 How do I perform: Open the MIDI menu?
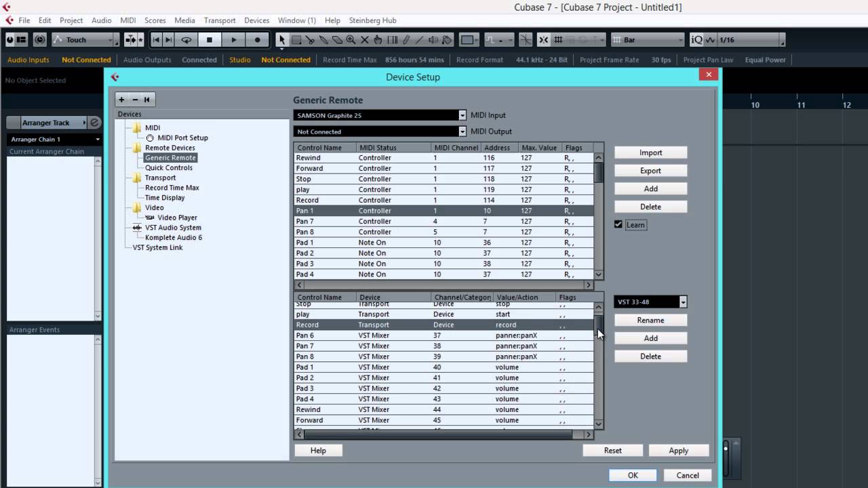128,20
